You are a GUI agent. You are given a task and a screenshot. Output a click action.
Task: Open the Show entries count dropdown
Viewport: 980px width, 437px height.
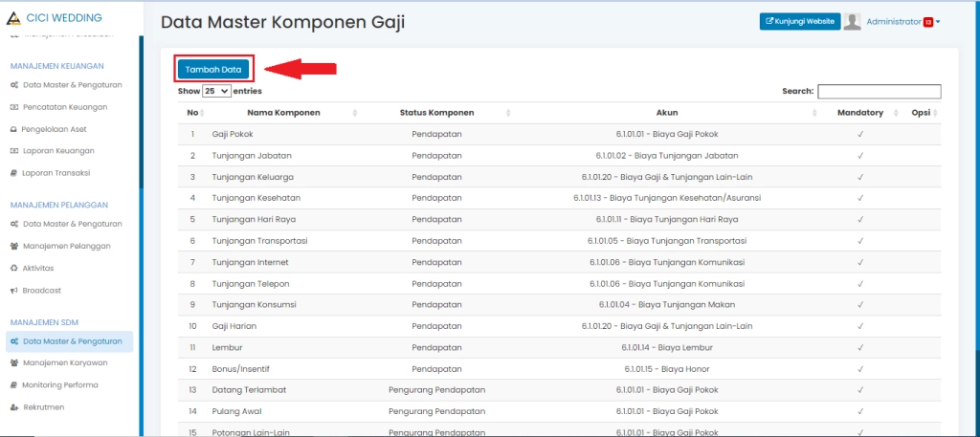[x=216, y=91]
